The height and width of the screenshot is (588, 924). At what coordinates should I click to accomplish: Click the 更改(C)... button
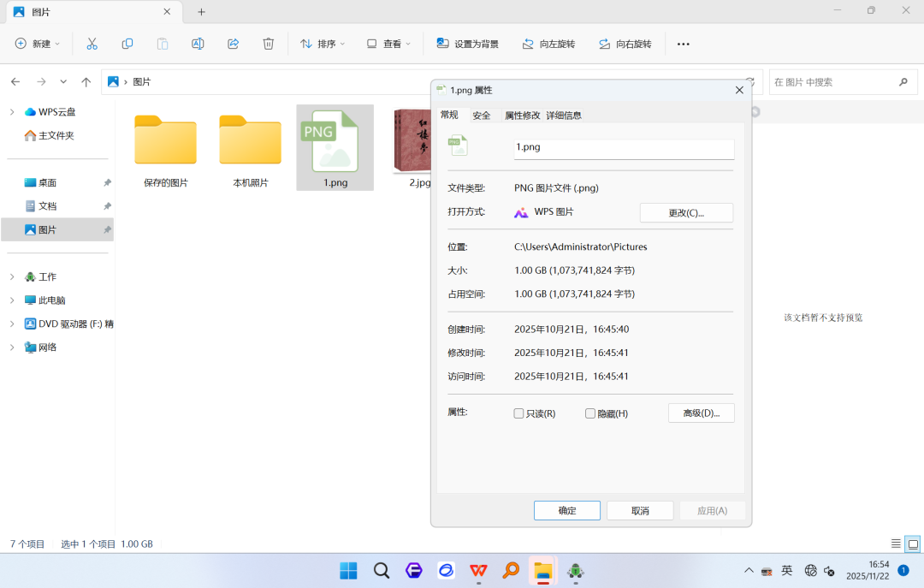coord(686,213)
